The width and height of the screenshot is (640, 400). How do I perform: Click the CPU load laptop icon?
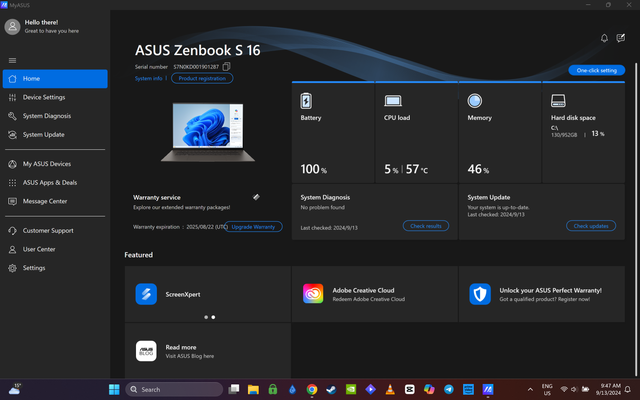[393, 101]
